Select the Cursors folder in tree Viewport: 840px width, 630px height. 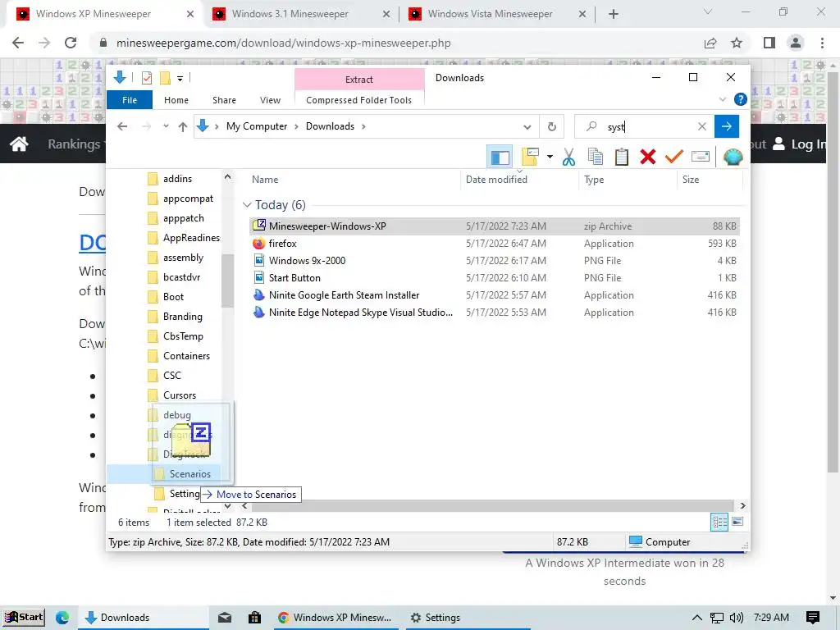tap(172, 395)
